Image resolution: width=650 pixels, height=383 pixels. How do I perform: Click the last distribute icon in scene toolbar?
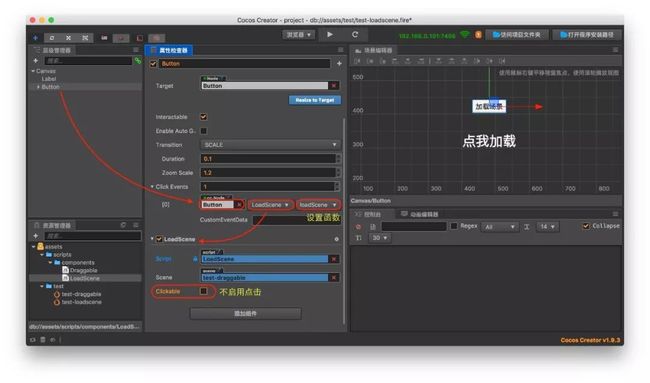click(502, 61)
